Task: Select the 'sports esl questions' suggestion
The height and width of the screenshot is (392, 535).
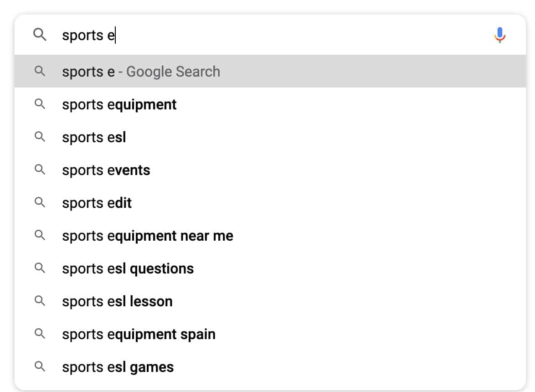Action: pos(127,268)
